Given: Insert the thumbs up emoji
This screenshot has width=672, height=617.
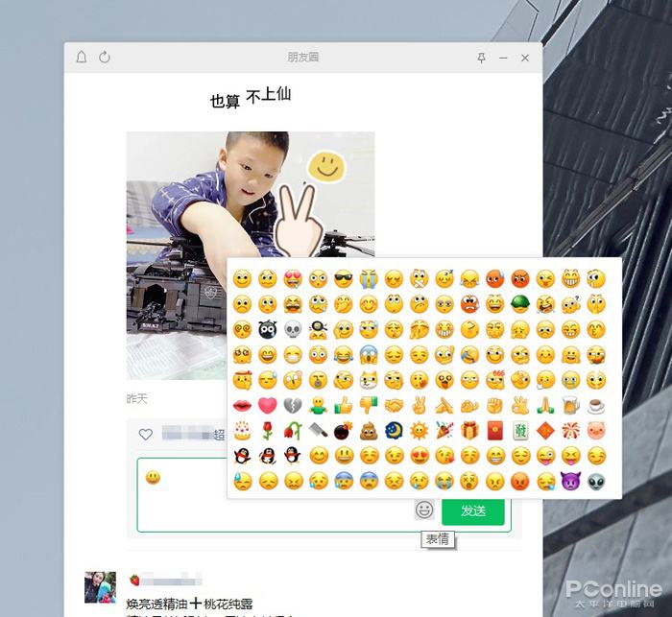Looking at the screenshot, I should [x=344, y=405].
